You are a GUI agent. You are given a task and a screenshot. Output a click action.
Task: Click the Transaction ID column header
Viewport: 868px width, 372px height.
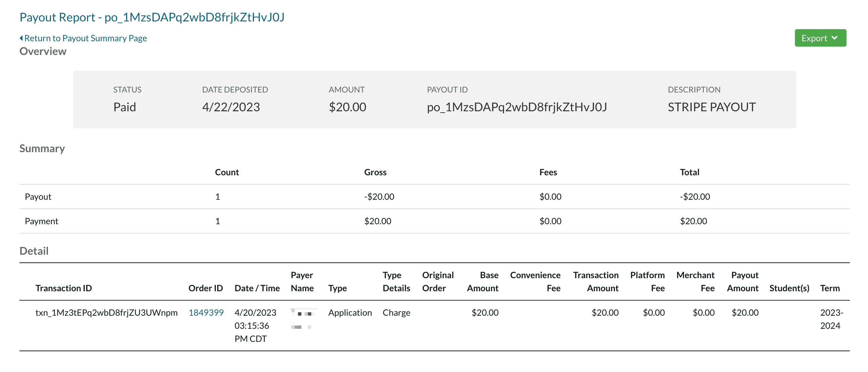[x=63, y=288]
